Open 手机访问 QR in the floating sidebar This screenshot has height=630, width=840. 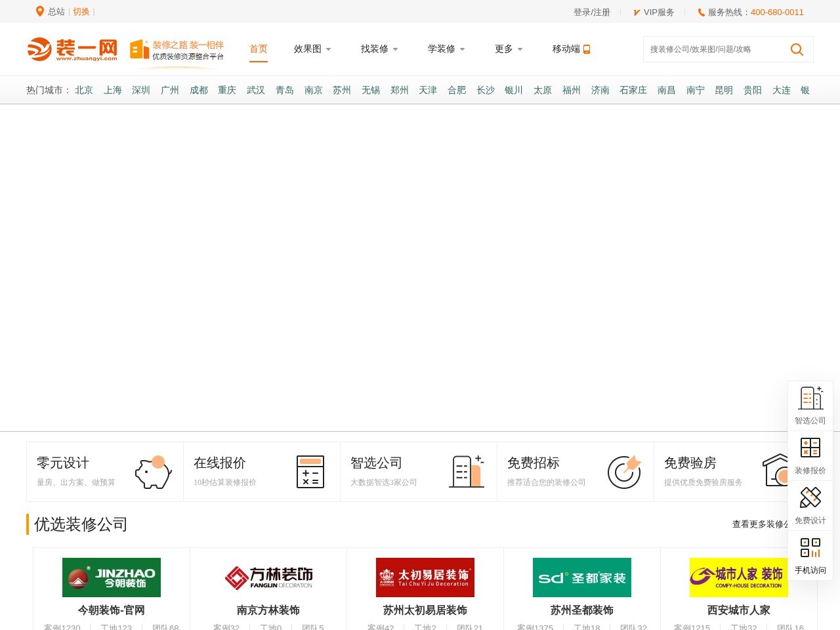810,556
